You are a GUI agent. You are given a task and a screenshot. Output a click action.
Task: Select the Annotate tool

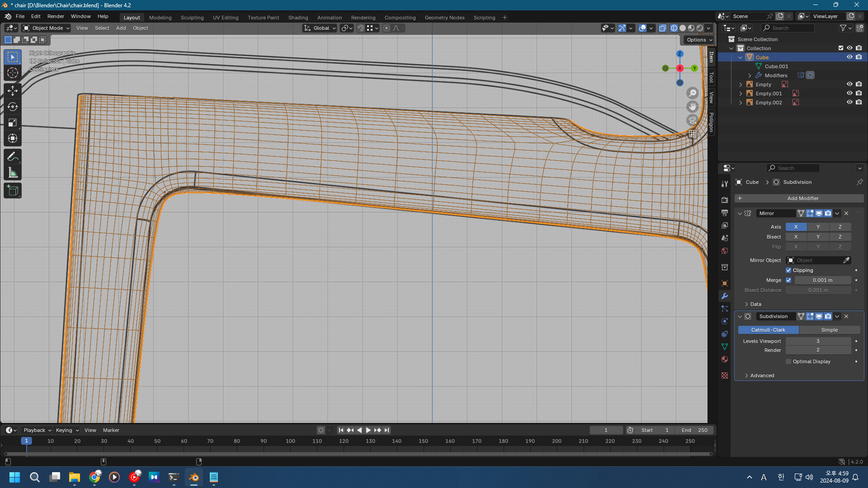13,157
